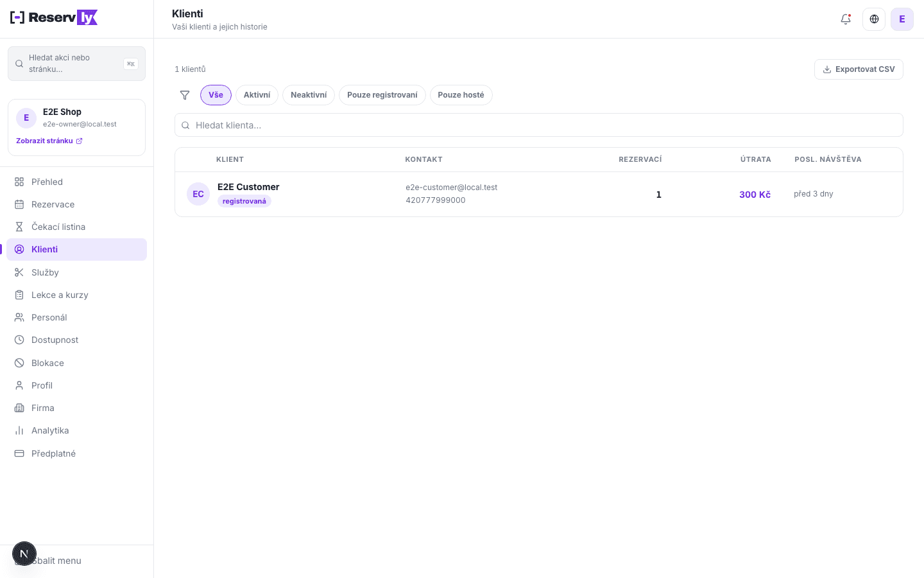Export clients with Exportovat CSV
The width and height of the screenshot is (924, 578).
point(859,69)
